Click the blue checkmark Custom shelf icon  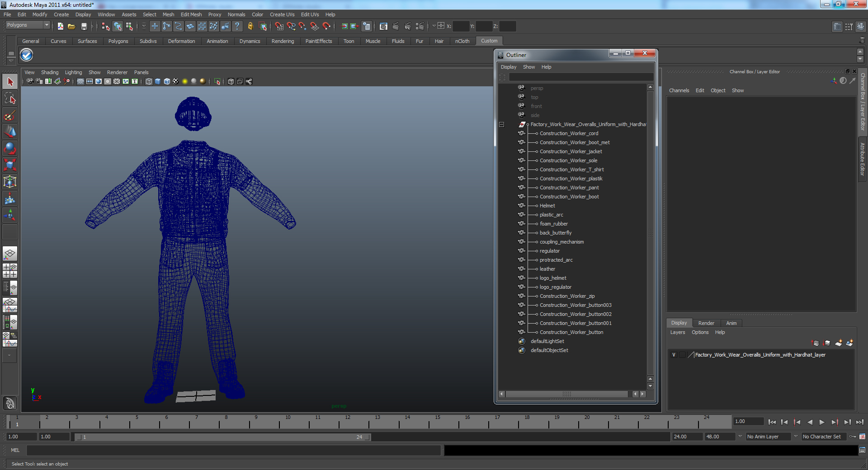click(27, 55)
